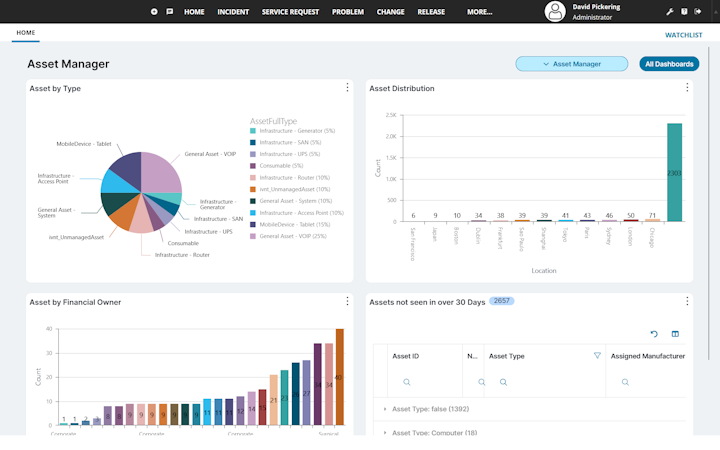Open the INCIDENT menu
Screen dimensions: 720x450
(233, 12)
